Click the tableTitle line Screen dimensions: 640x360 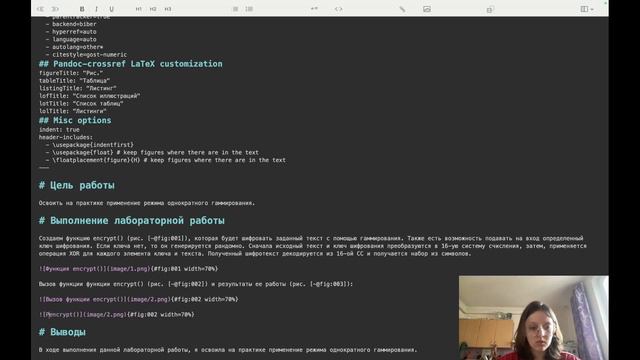[x=74, y=81]
